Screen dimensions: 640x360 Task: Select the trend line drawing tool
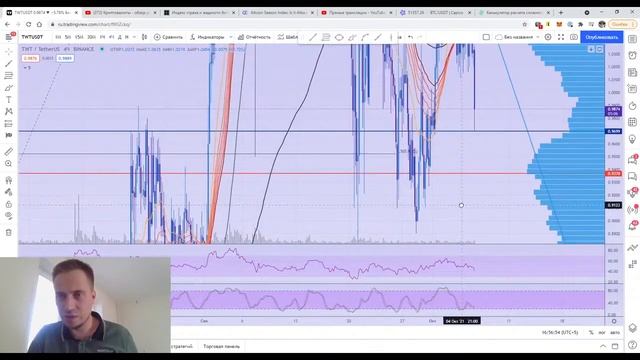9,64
